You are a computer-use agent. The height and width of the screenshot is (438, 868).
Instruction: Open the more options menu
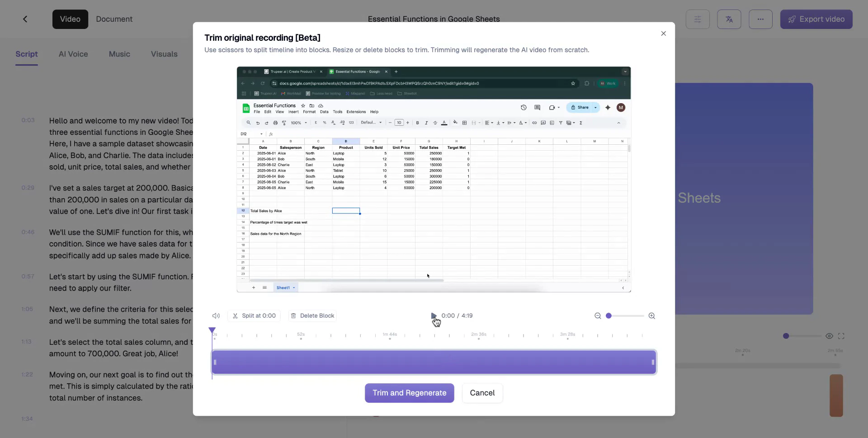coord(761,19)
